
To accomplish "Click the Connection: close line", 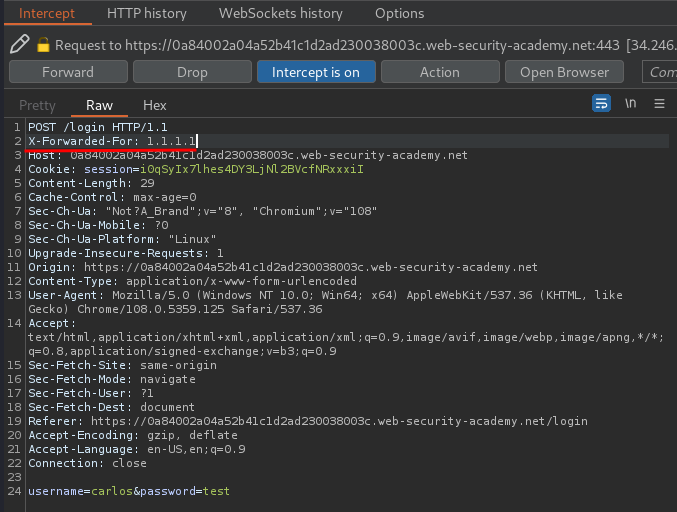I will click(87, 463).
